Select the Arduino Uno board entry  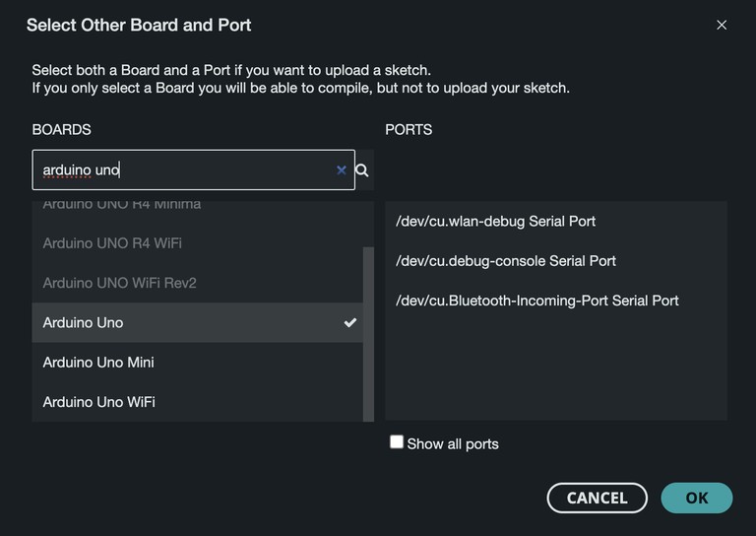(84, 322)
